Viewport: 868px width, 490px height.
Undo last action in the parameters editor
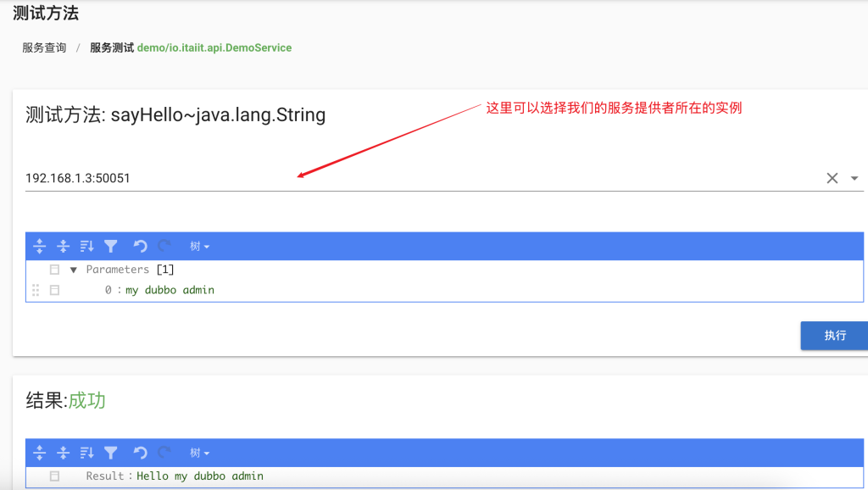(x=140, y=246)
